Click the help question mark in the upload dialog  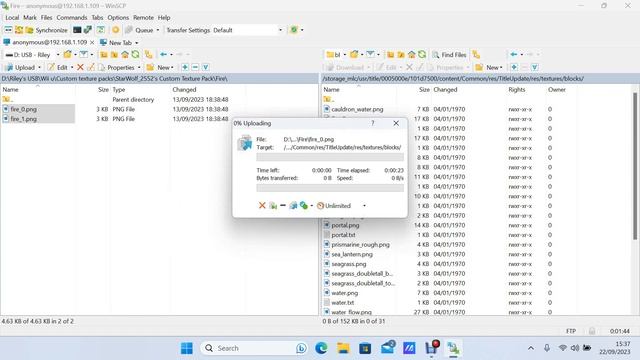(373, 123)
